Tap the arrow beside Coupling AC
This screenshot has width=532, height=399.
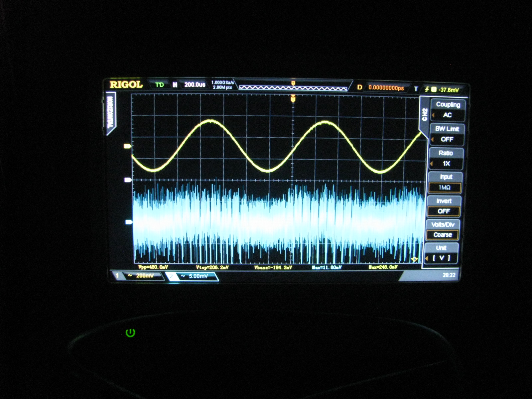(433, 115)
